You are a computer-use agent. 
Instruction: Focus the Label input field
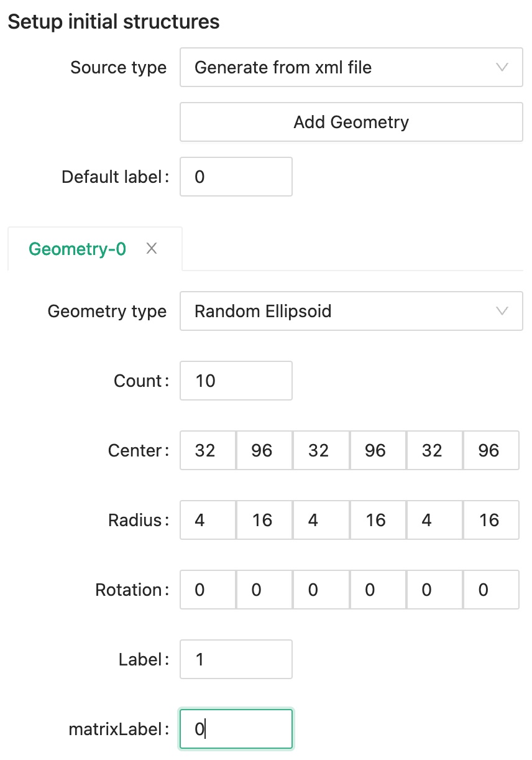[236, 659]
